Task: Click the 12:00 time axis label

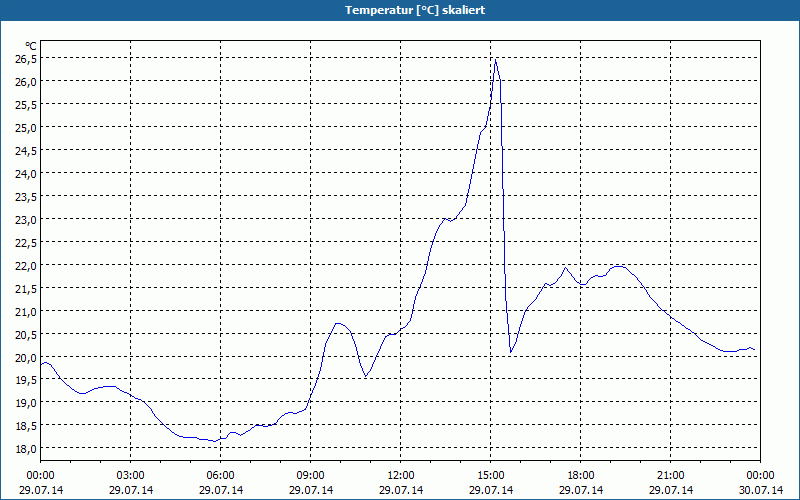Action: 401,476
